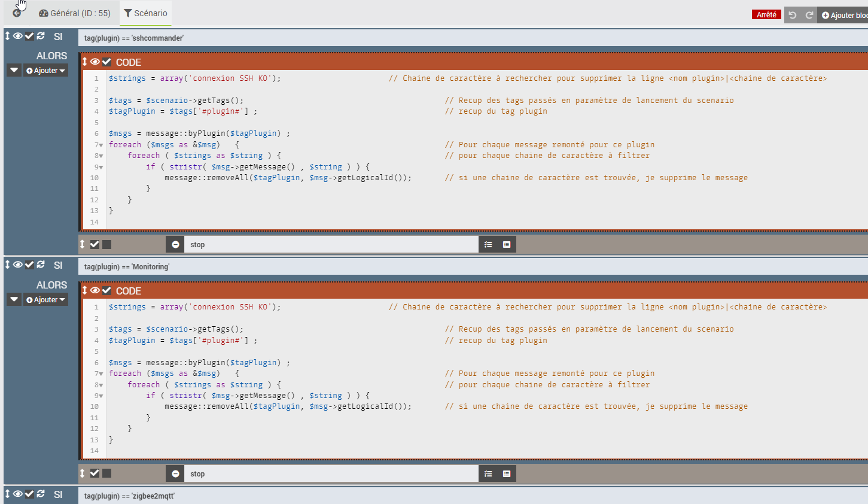
Task: Toggle enable checkbox of Monitoring SI block
Action: click(29, 265)
